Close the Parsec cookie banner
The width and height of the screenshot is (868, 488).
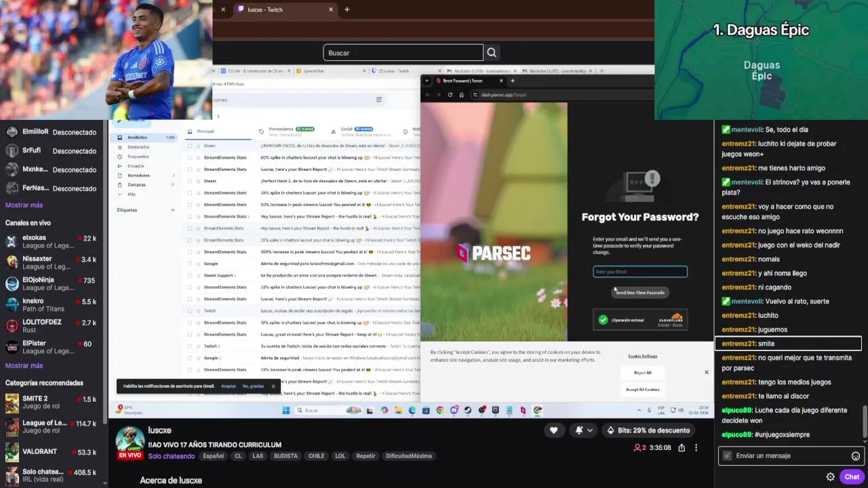point(706,372)
